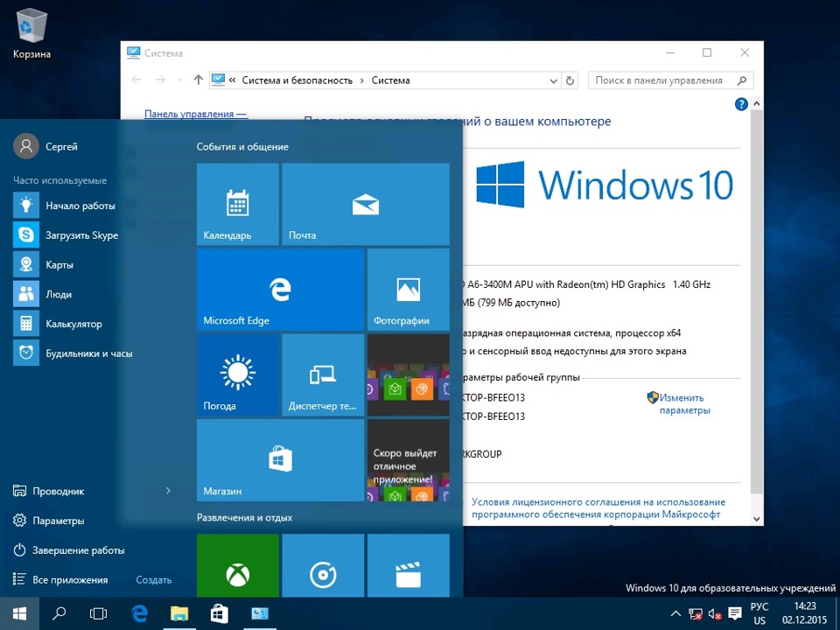Click the user account 'Сергей'
Viewport: 840px width, 630px height.
pyautogui.click(x=45, y=146)
